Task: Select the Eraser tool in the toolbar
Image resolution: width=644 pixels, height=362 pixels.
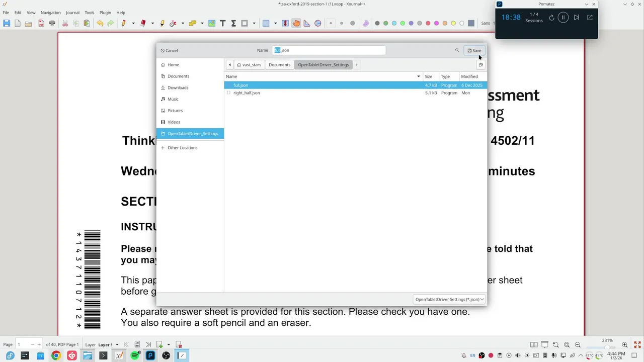Action: tap(143, 23)
